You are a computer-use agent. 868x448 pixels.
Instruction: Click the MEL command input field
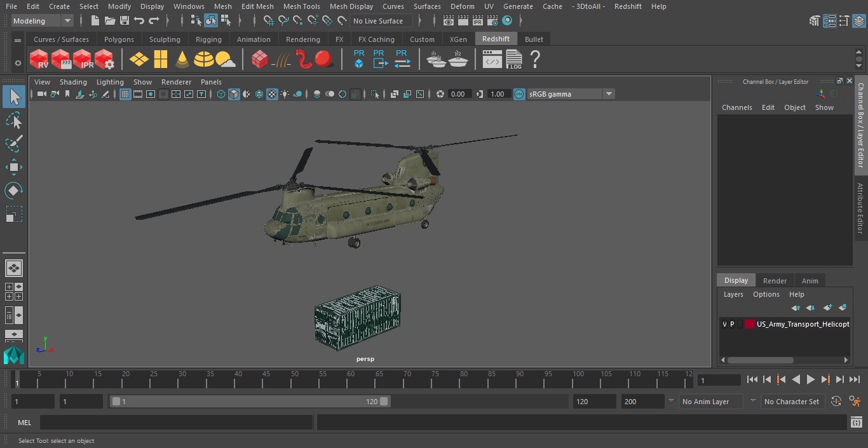click(176, 422)
